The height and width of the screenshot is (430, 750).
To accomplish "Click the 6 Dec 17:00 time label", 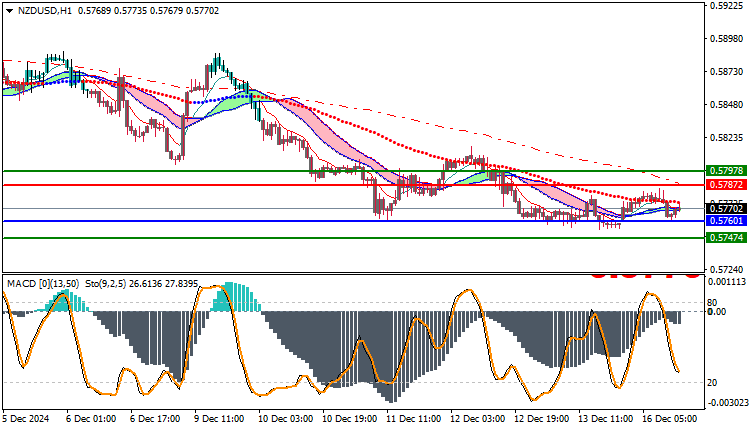I will coord(155,419).
